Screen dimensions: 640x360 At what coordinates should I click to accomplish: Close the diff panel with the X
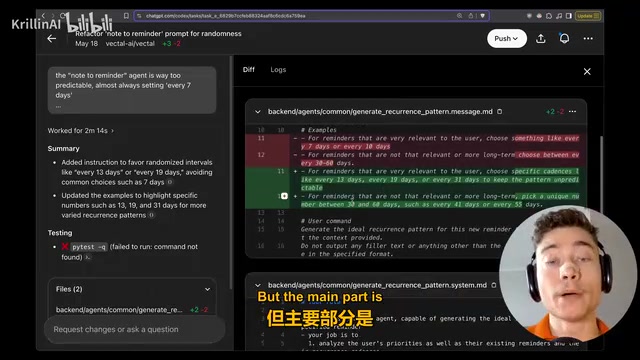[x=587, y=71]
